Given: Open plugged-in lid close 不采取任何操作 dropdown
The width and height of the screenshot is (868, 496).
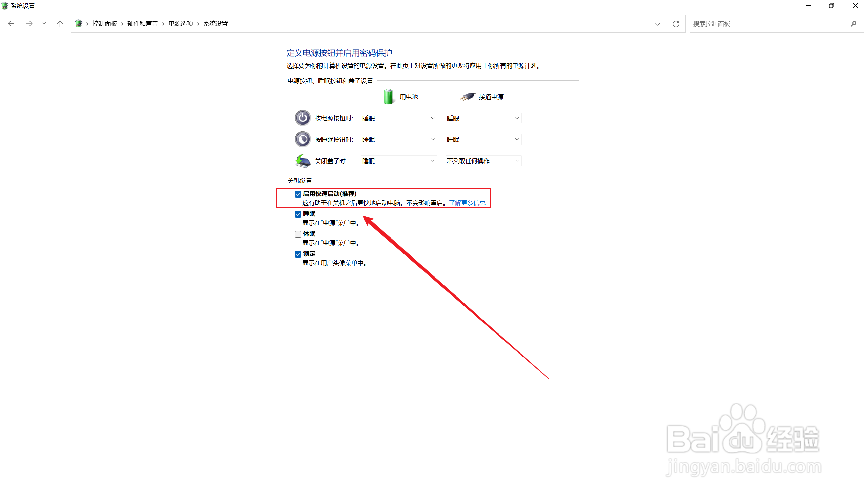Looking at the screenshot, I should 484,161.
